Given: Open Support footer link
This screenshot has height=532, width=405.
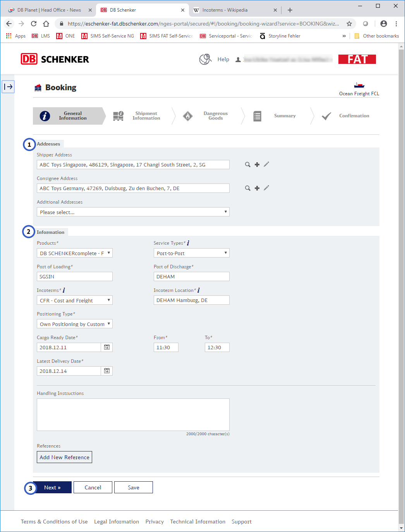Looking at the screenshot, I should pyautogui.click(x=242, y=522).
